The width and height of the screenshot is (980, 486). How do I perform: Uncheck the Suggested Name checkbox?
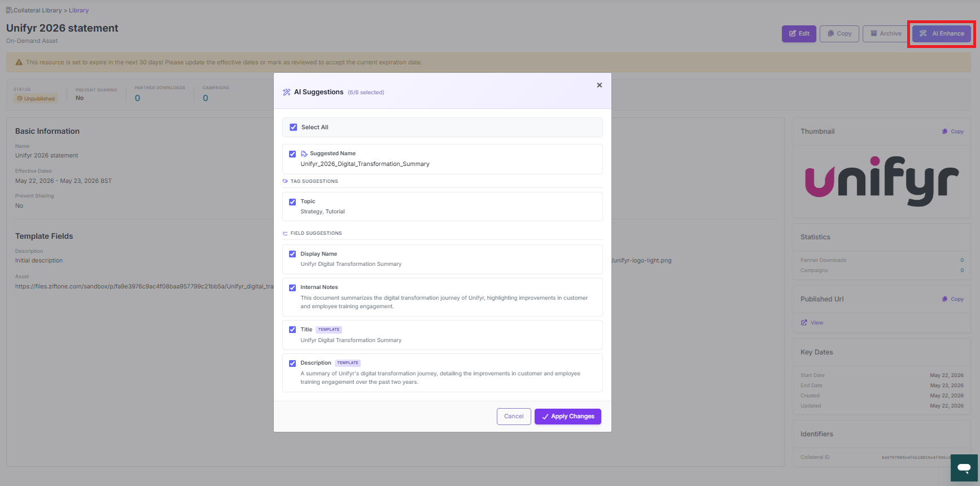(292, 154)
